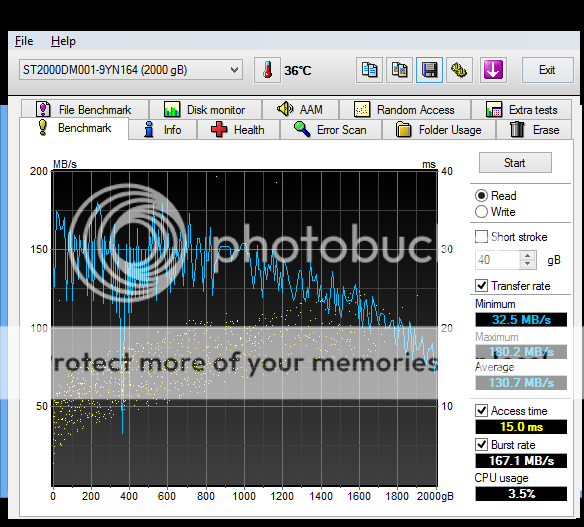Click the Folder Usage folder icon

coord(403,130)
